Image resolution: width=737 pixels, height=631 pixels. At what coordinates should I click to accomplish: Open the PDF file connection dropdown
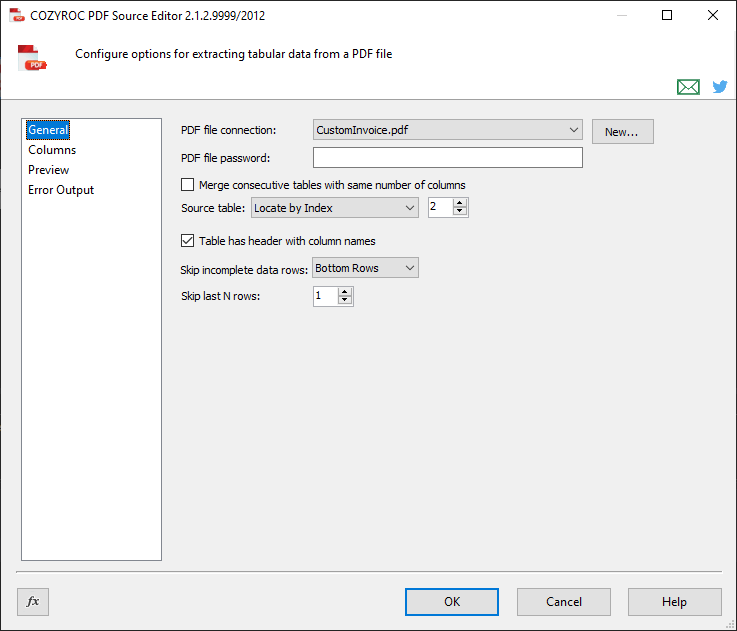(573, 130)
